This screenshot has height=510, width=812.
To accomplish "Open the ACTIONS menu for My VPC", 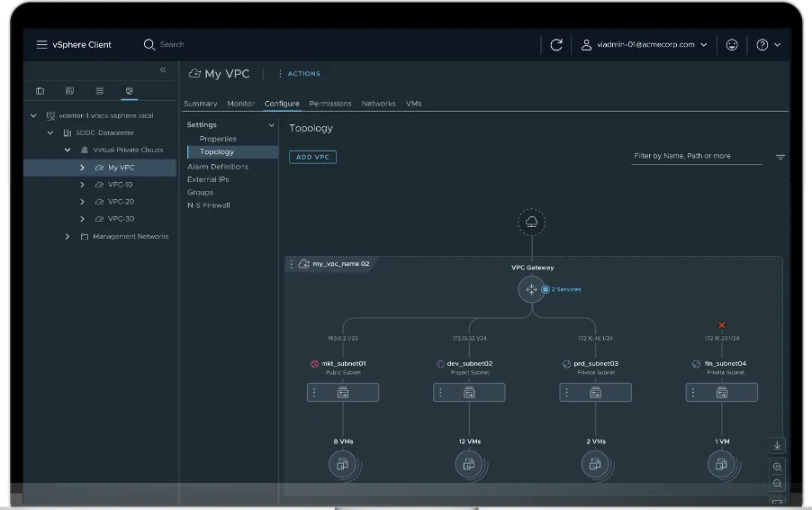I will pyautogui.click(x=299, y=74).
